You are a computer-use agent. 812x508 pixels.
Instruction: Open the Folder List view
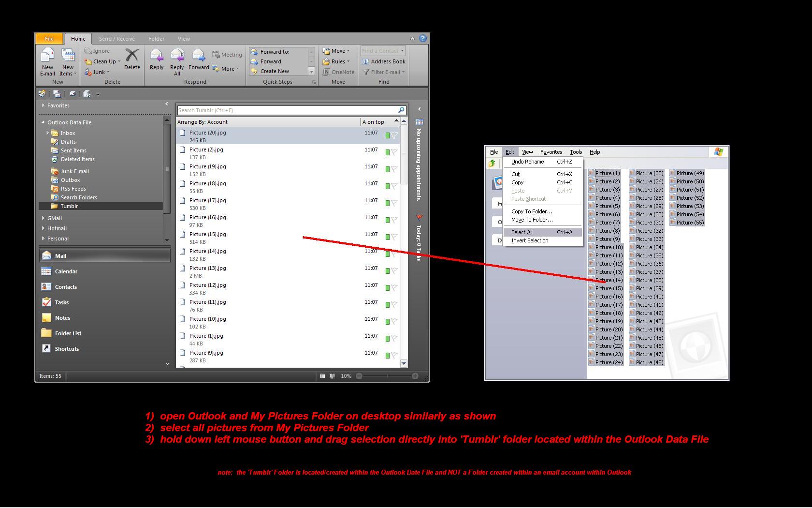[x=105, y=333]
